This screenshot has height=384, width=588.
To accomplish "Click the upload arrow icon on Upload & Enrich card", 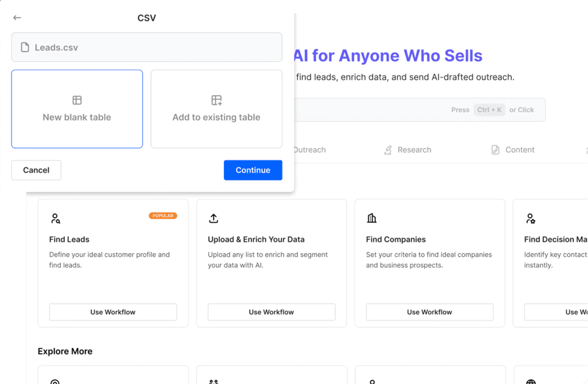I will point(214,218).
